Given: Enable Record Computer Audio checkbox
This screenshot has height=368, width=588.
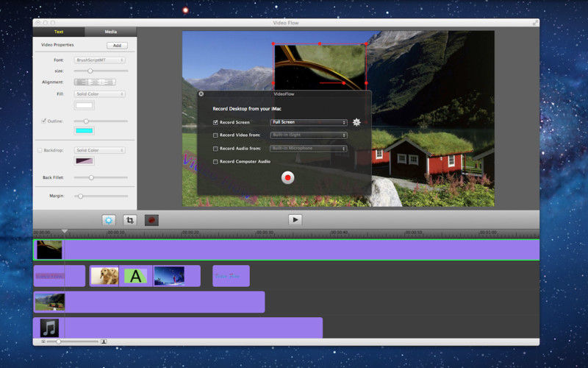Looking at the screenshot, I should point(215,162).
